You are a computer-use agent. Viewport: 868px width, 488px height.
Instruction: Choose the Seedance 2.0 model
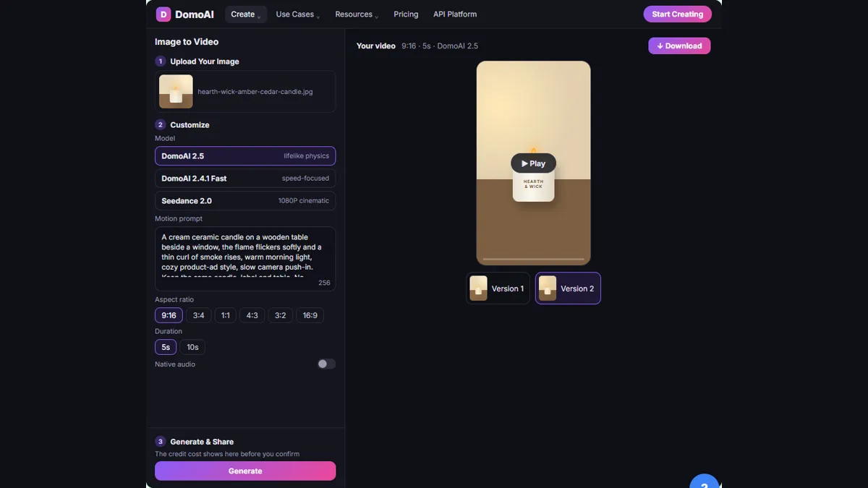click(x=245, y=201)
